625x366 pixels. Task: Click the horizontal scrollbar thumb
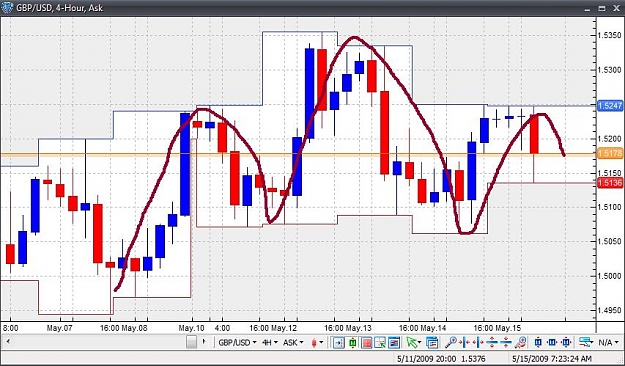pos(192,342)
